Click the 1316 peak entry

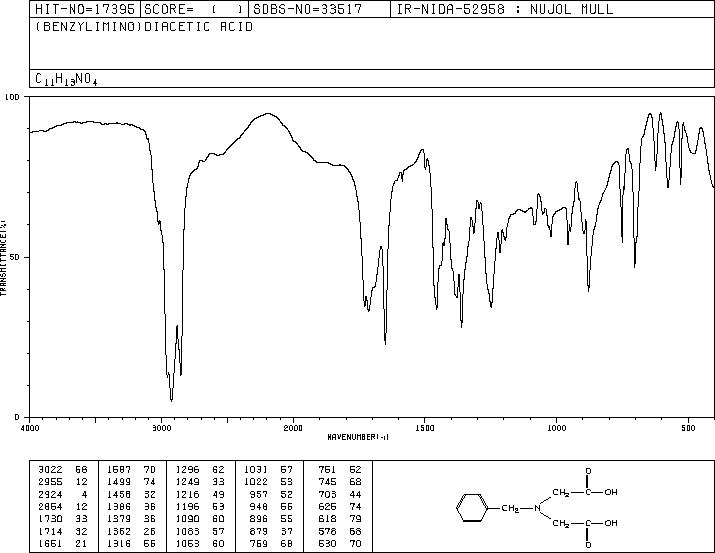click(x=131, y=543)
